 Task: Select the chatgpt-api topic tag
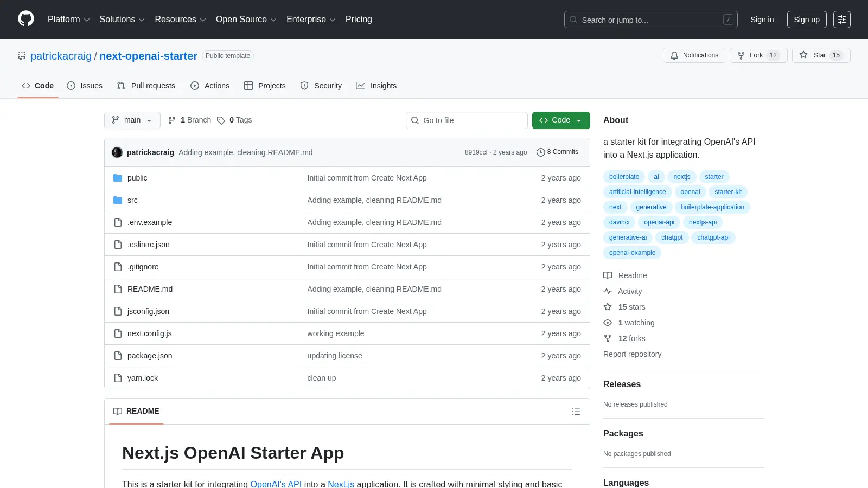click(713, 237)
